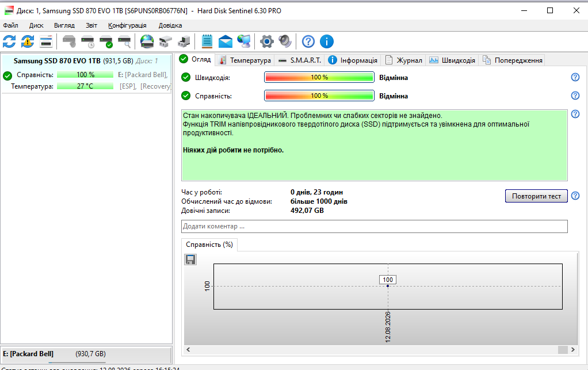588x370 pixels.
Task: Click the globe with monitor icon
Action: [x=244, y=41]
